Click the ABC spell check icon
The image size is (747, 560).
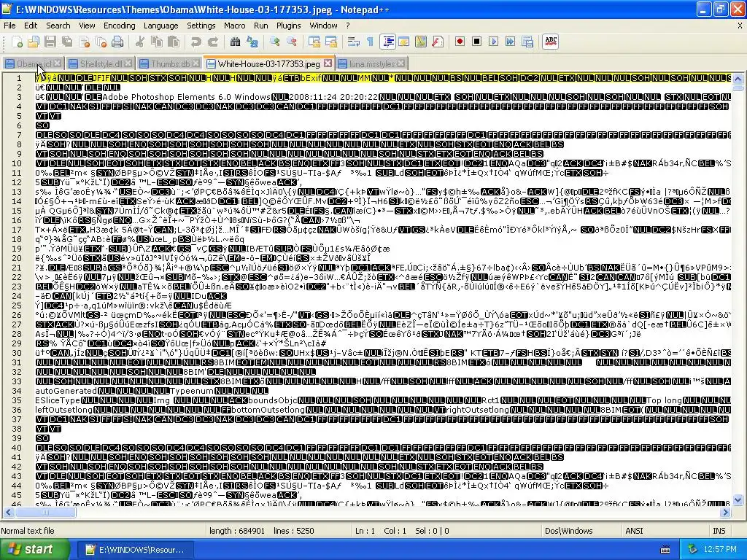click(x=551, y=42)
